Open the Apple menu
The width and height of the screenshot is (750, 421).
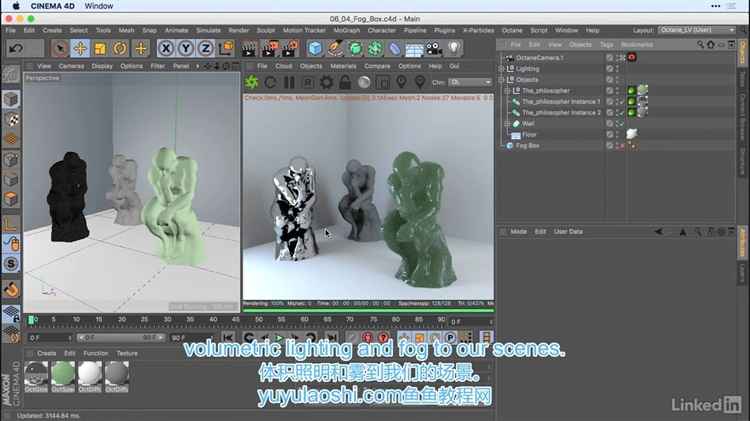pyautogui.click(x=16, y=6)
